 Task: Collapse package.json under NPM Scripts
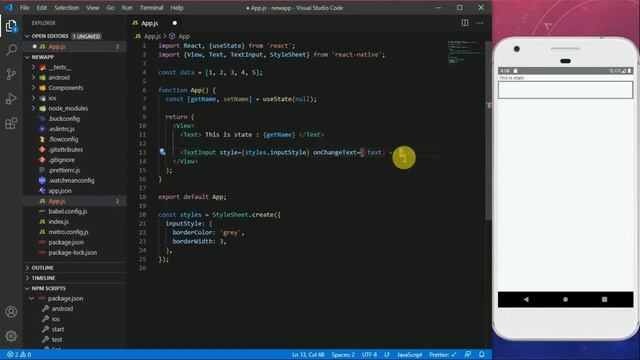[x=31, y=298]
